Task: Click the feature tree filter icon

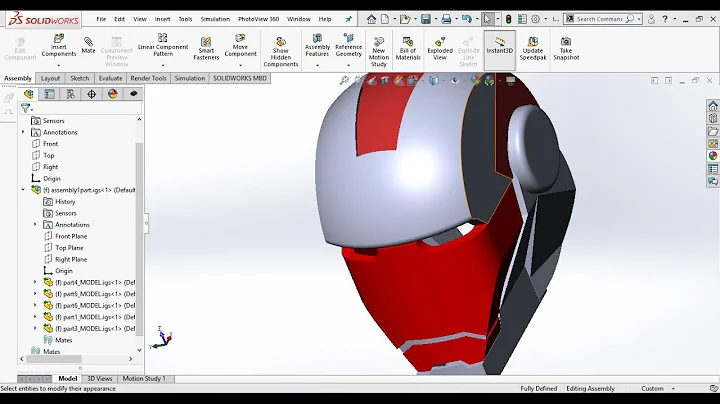Action: [26, 108]
